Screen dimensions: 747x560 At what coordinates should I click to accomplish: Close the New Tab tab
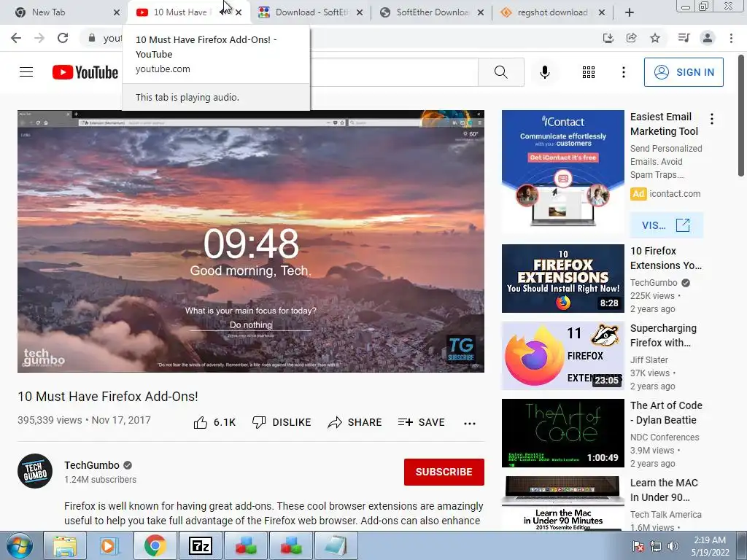tap(117, 13)
